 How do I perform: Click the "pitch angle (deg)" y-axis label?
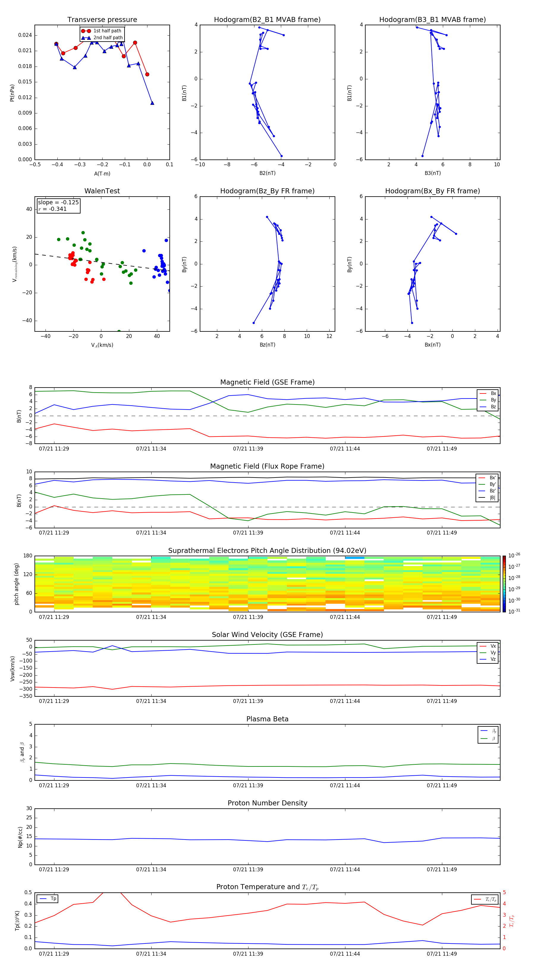point(16,584)
